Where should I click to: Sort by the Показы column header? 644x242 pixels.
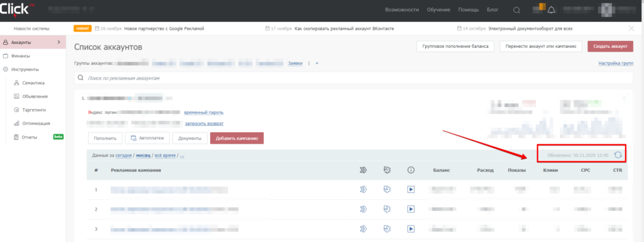point(517,170)
